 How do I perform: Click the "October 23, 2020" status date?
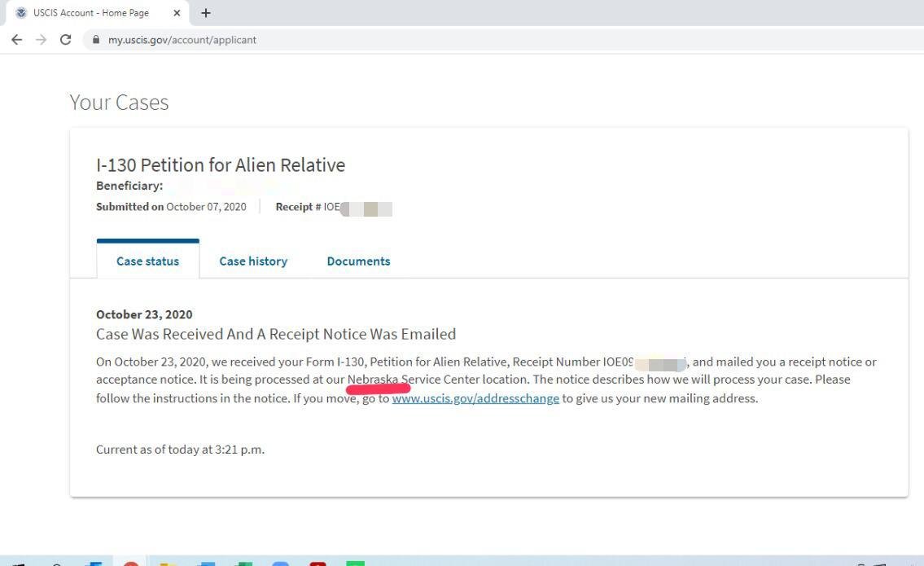tap(144, 314)
